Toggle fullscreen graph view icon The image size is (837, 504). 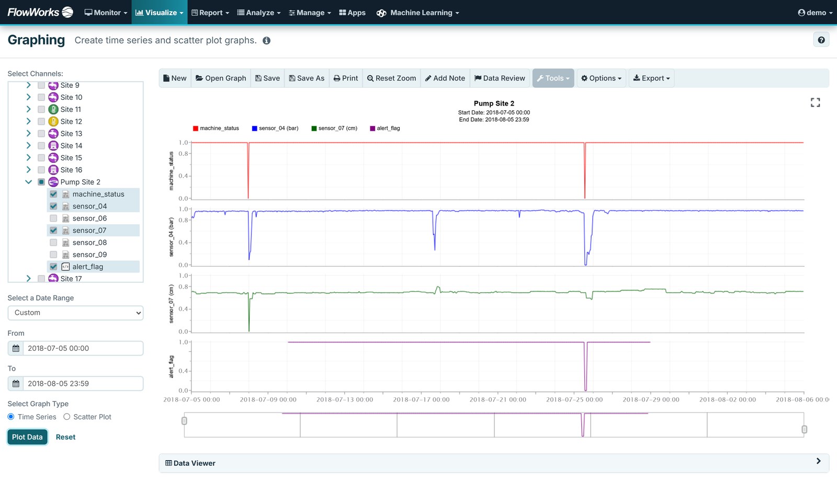(815, 102)
